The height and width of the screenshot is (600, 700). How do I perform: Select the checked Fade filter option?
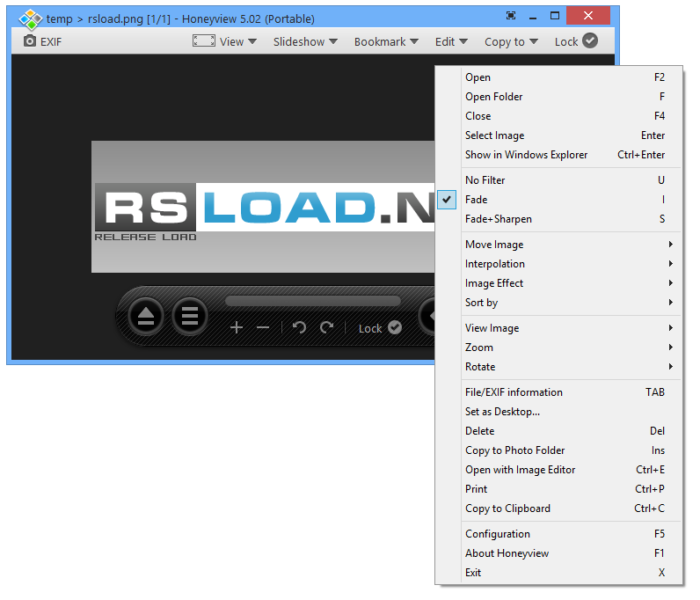pos(559,200)
